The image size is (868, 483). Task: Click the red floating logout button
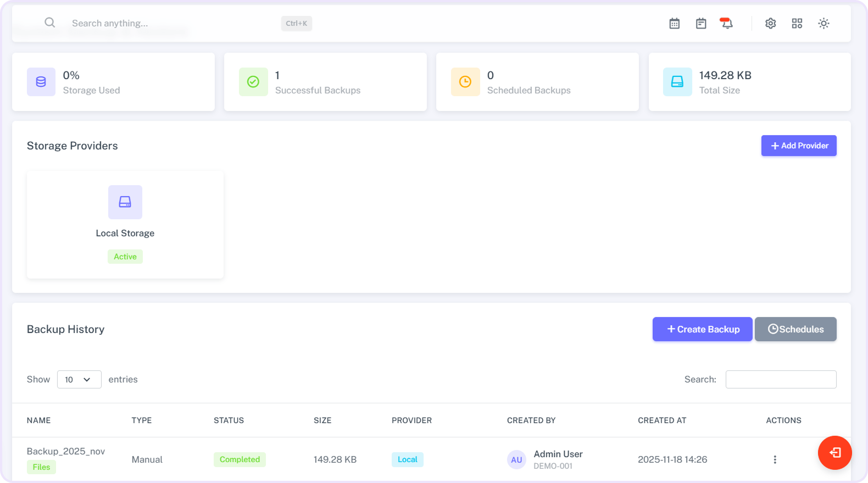pos(834,453)
